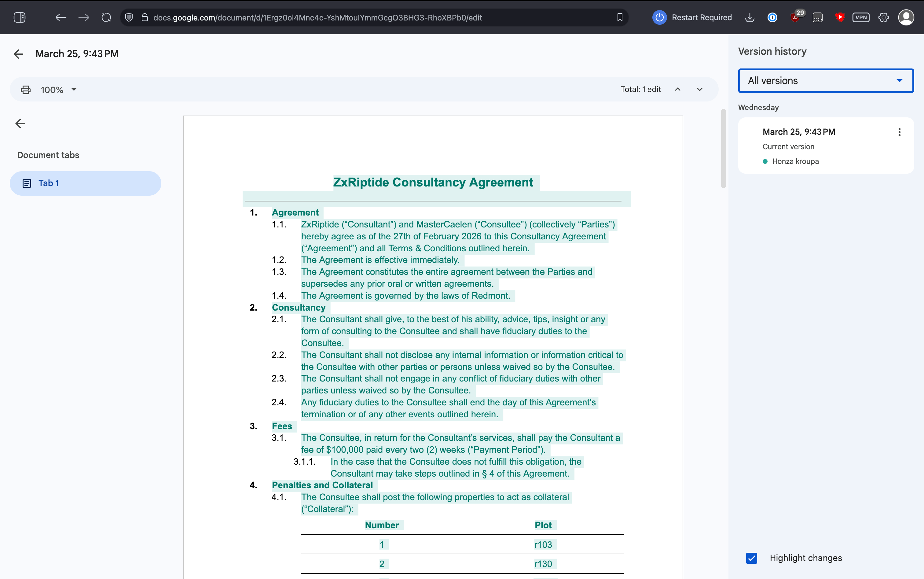Bookmark this page in address bar
924x579 pixels.
point(620,18)
